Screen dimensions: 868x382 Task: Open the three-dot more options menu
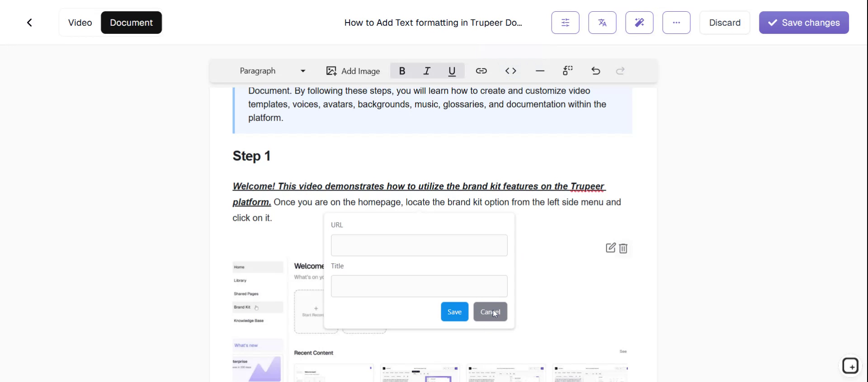(676, 23)
